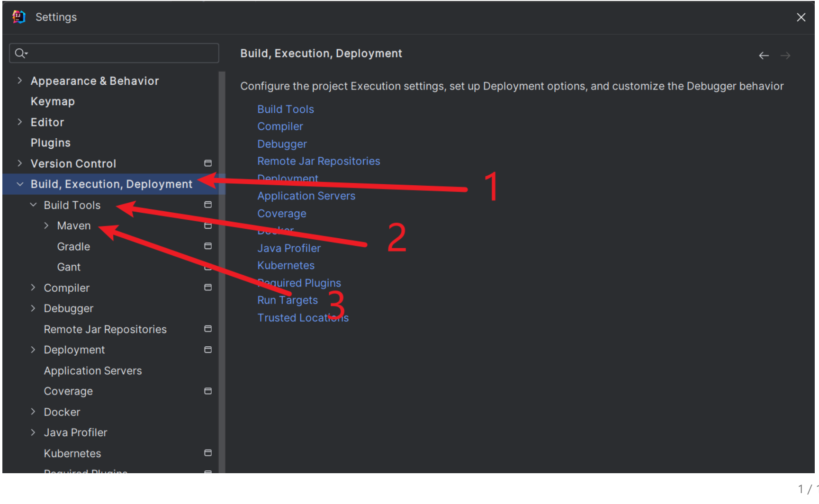The width and height of the screenshot is (819, 504).
Task: Select Kubernetes in the left tree
Action: coord(72,453)
